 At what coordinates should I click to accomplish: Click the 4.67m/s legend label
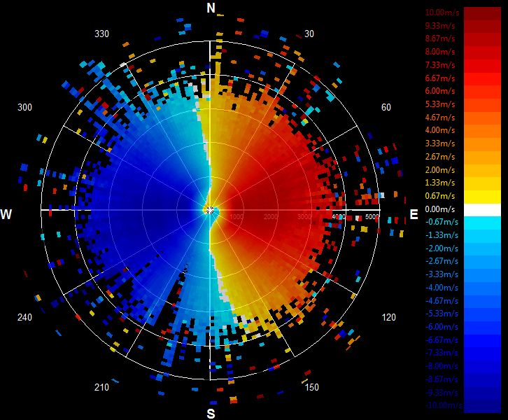[440, 118]
